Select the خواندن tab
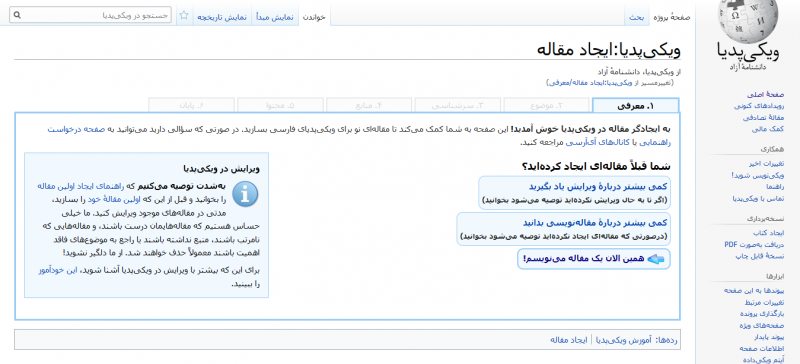 click(314, 17)
